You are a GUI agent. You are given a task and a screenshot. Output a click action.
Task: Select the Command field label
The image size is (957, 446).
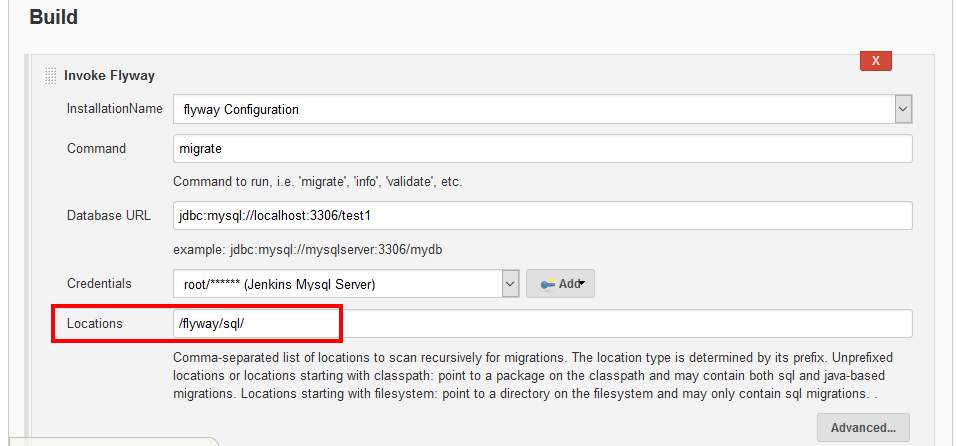click(96, 149)
